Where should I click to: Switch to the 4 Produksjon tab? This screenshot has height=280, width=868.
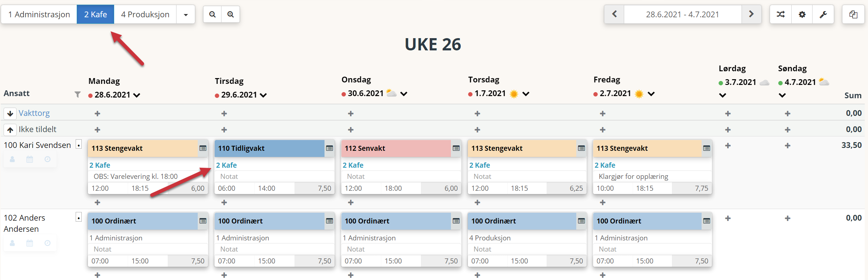click(145, 14)
